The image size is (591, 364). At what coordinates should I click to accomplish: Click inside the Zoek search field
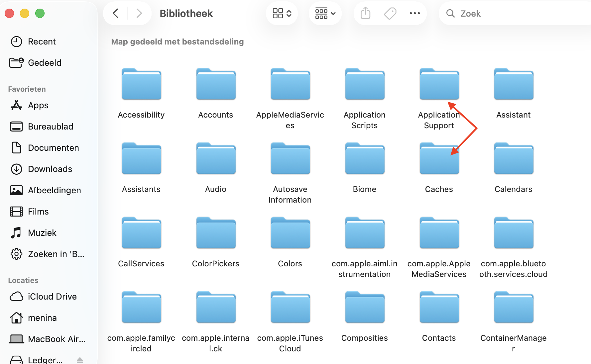coord(499,13)
